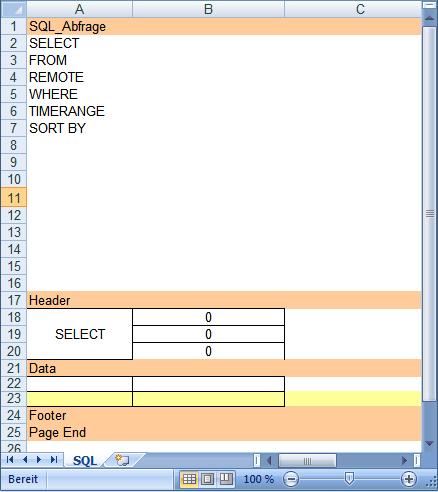Switch to Normal view in status bar
This screenshot has height=492, width=438.
(189, 479)
